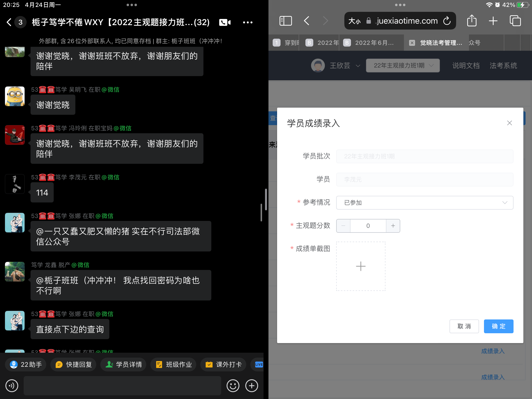Open 班级作业 class homework
Viewport: 532px width, 399px height.
click(173, 364)
